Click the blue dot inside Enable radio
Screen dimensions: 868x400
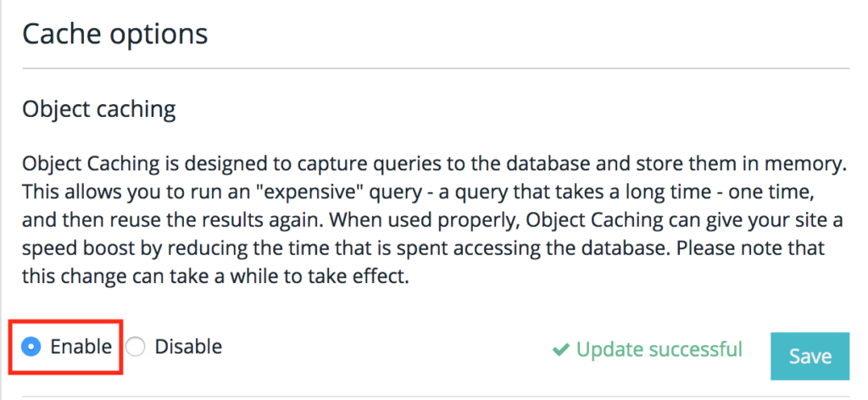pyautogui.click(x=31, y=347)
